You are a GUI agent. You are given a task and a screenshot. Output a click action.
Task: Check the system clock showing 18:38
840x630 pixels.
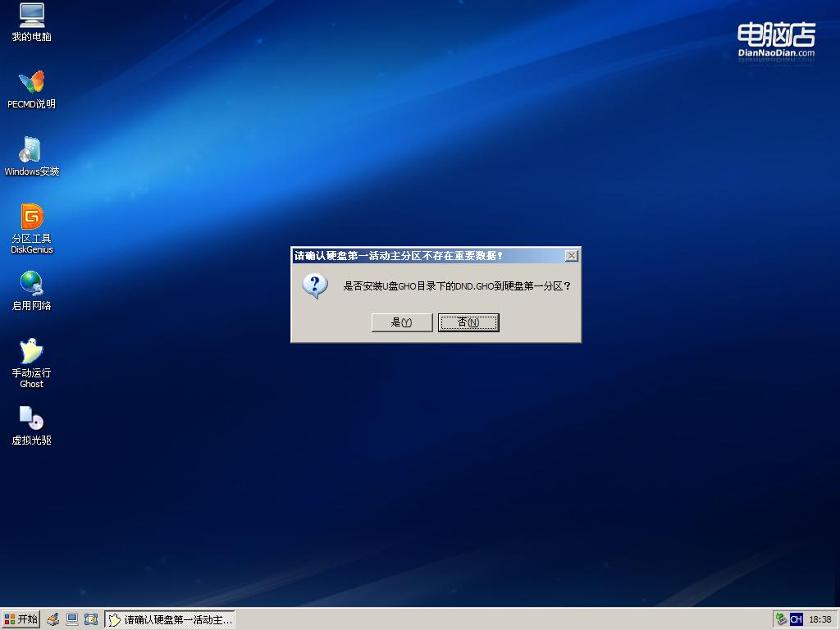[823, 619]
